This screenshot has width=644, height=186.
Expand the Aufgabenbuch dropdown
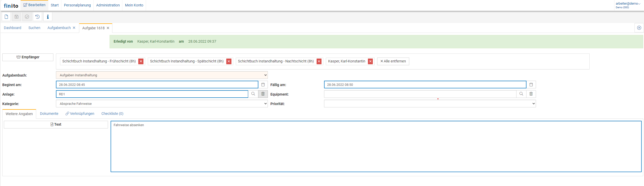[162, 75]
